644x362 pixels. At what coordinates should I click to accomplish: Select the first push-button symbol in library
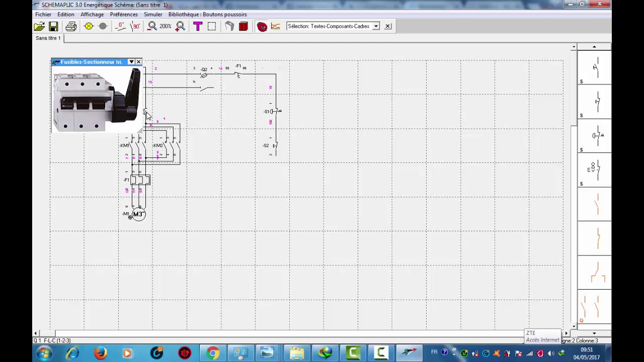[x=595, y=67]
